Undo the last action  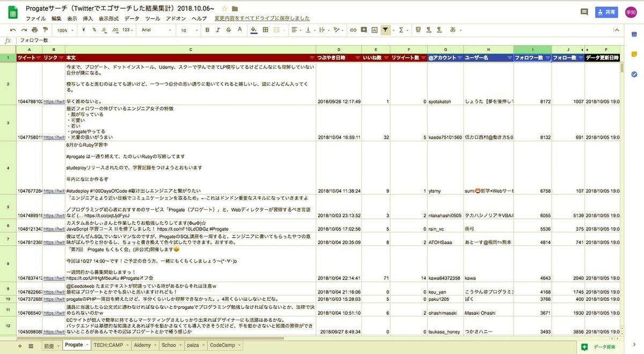pos(12,30)
